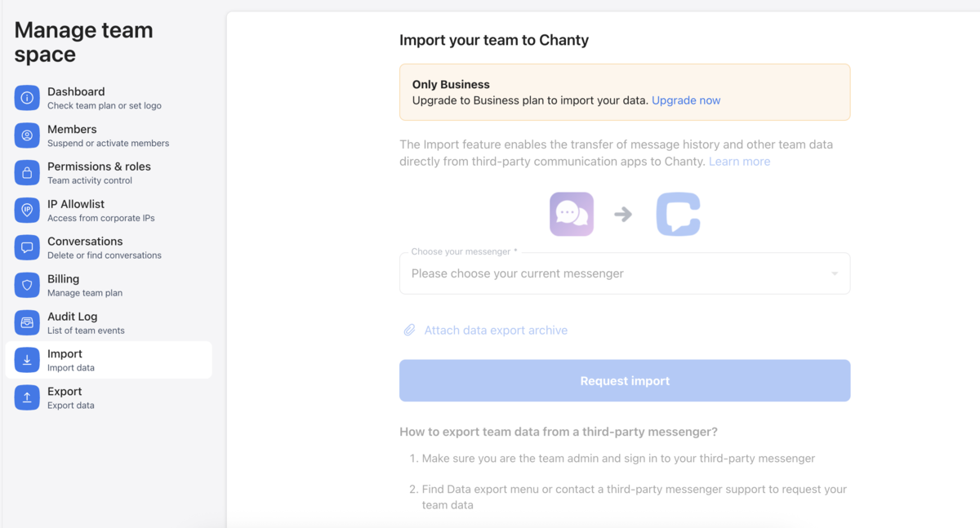Click the Import download icon
This screenshot has width=980, height=528.
pyautogui.click(x=26, y=360)
